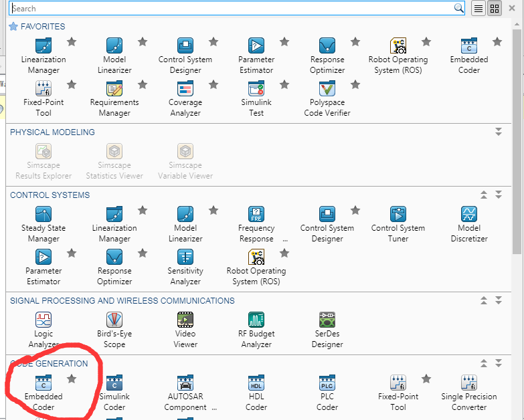Open Embedded Coder in Favorites section
524x420 pixels.
click(x=469, y=56)
